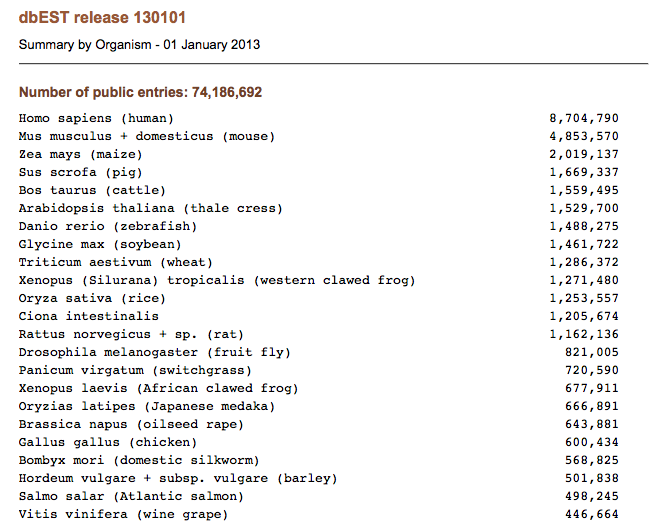Click Number of public entries 74,186,692
Viewport: 659px width, 525px height.
point(140,92)
